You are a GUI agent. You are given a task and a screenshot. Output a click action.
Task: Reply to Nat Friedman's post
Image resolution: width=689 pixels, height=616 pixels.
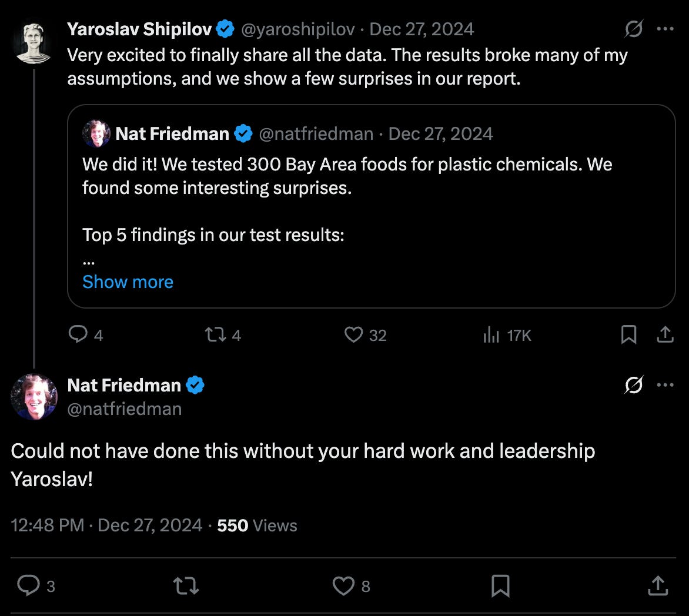tap(28, 585)
